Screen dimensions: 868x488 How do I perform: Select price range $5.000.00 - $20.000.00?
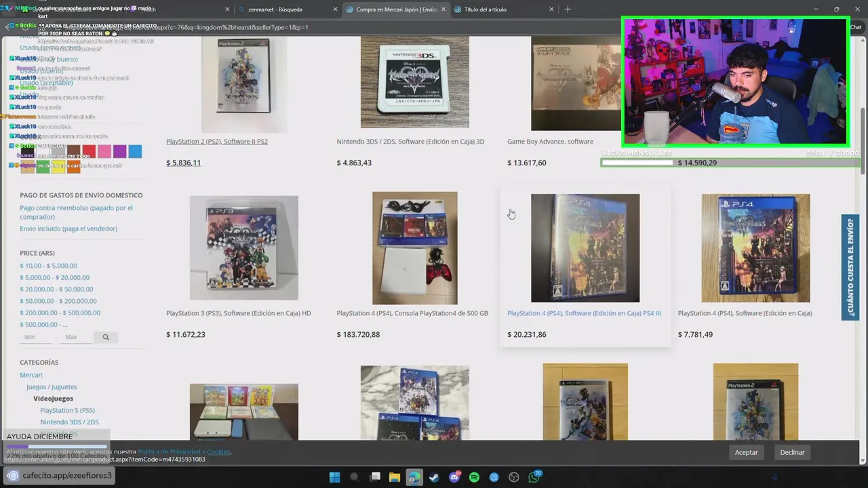[x=54, y=277]
